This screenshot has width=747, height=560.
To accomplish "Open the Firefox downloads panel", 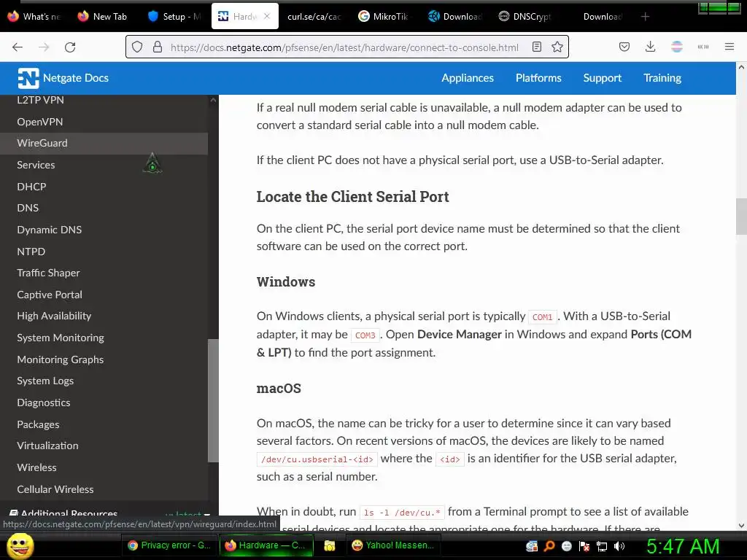I will click(650, 47).
